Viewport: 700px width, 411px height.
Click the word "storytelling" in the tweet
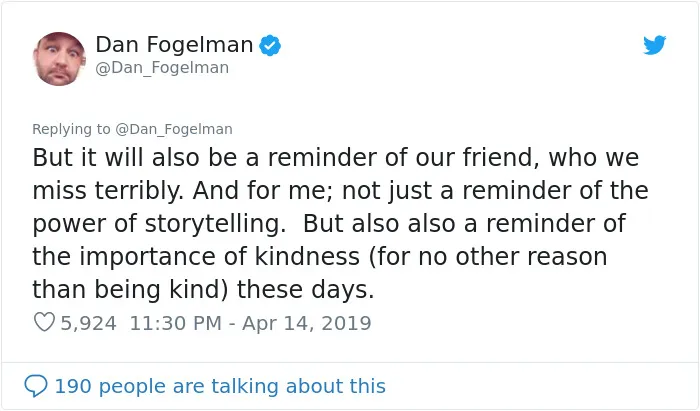tap(215, 224)
